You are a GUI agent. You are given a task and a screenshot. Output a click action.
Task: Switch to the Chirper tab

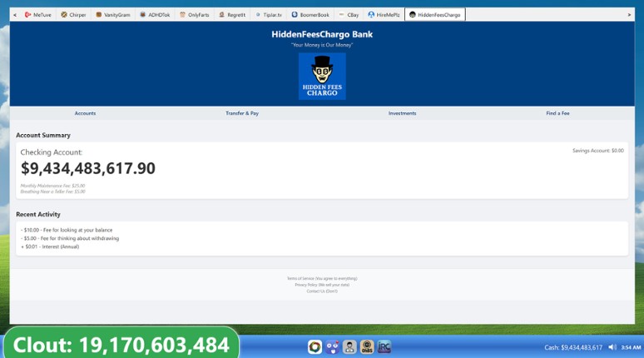click(x=73, y=15)
